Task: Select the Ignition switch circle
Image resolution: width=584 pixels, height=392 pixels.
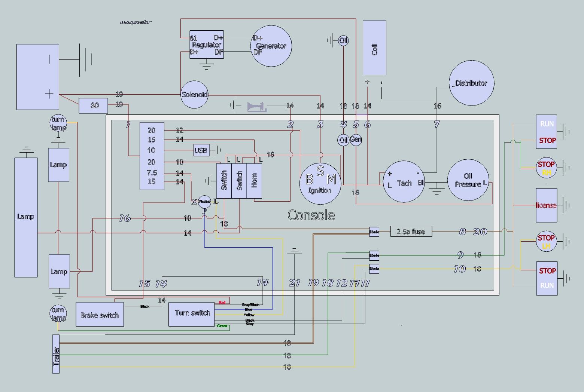Action: point(320,184)
